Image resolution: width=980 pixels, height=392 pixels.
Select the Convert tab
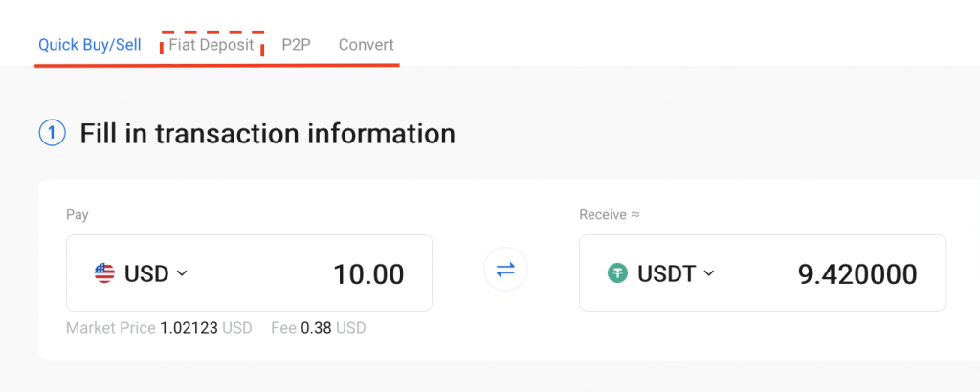point(366,45)
